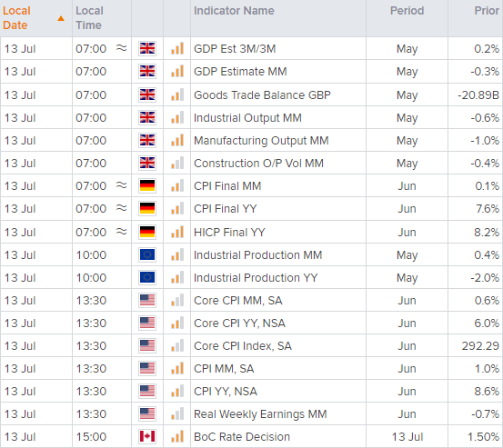Open the Goods Trade Balance GBP indicator
This screenshot has height=448, width=503.
(x=262, y=95)
